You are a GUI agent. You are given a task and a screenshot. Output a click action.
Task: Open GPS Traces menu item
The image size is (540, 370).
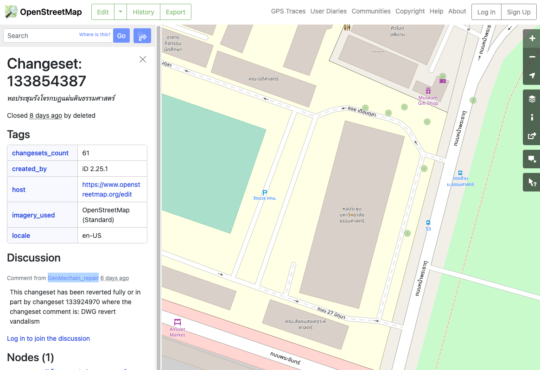(x=288, y=11)
